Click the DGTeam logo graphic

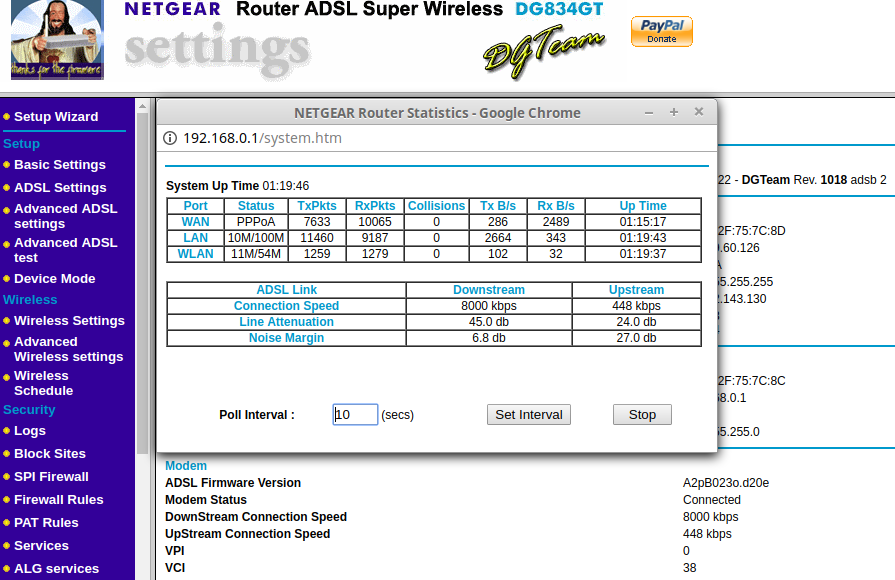pos(543,51)
